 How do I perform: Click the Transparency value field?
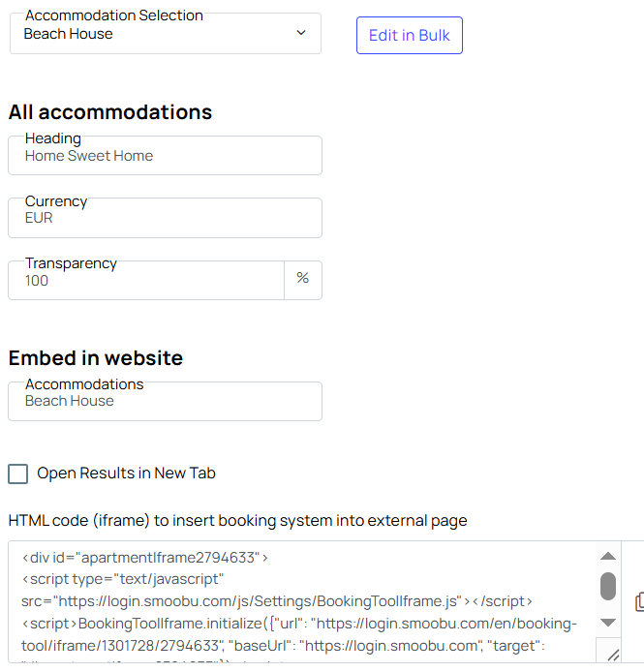(x=146, y=280)
